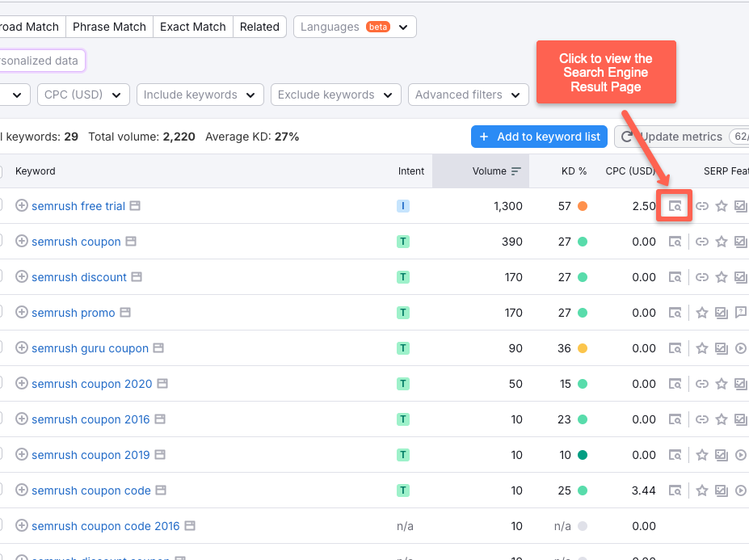749x560 pixels.
Task: Click the informational intent badge on semrush free trial
Action: coord(402,206)
